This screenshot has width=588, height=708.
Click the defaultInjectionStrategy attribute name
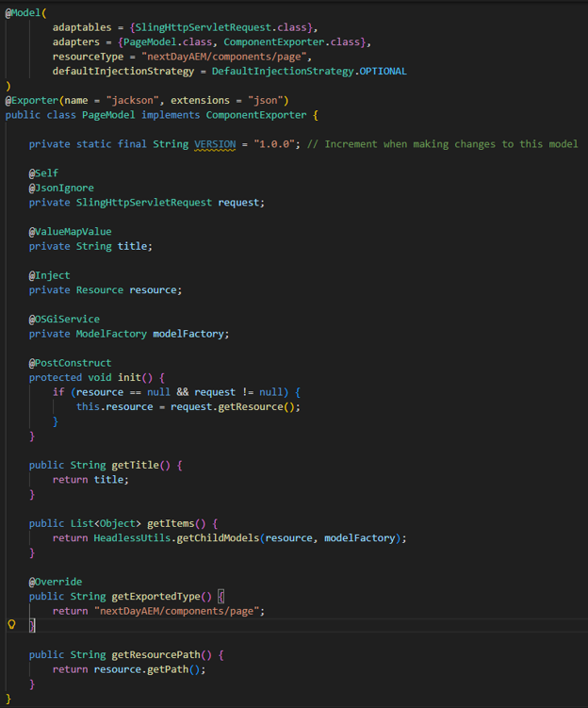pos(123,72)
